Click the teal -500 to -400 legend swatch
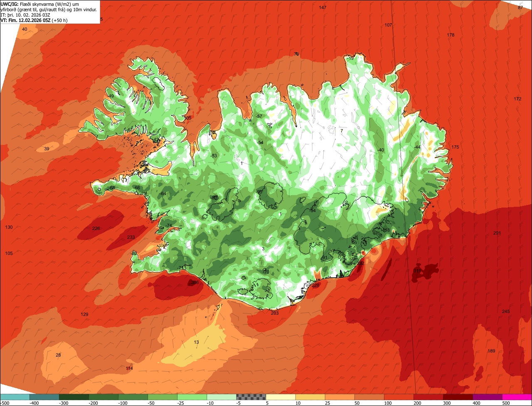Screen dimensions: 532x406 click(15, 396)
